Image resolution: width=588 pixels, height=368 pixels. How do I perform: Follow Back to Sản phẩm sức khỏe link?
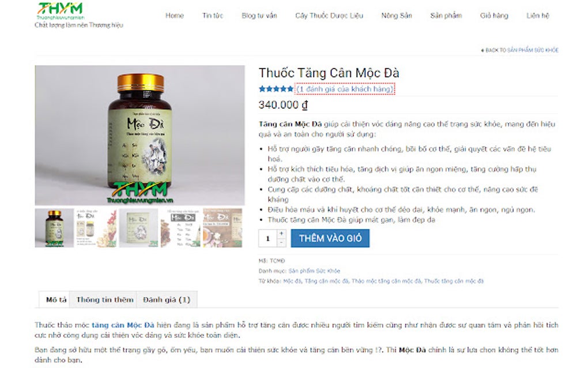[520, 50]
